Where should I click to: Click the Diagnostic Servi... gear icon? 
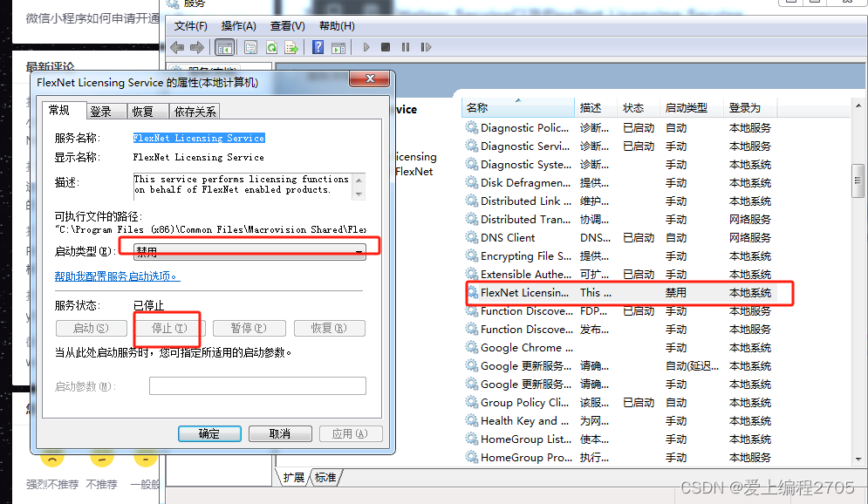(472, 146)
